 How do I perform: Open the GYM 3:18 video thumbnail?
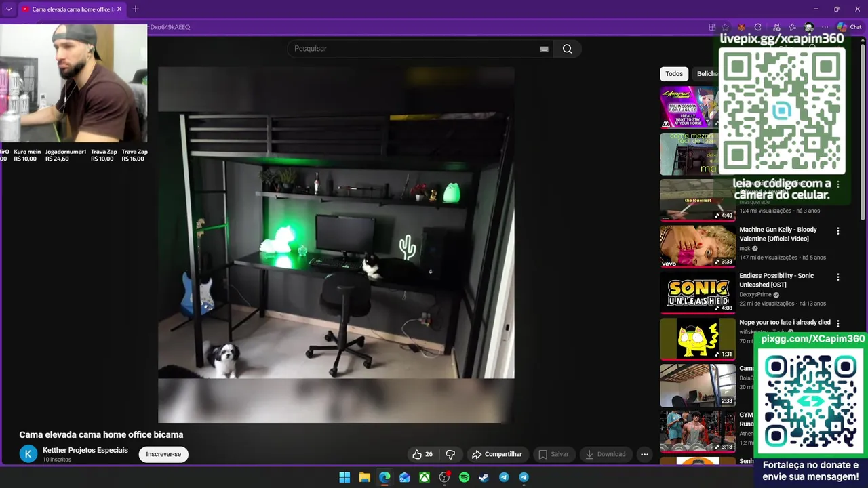[698, 431]
